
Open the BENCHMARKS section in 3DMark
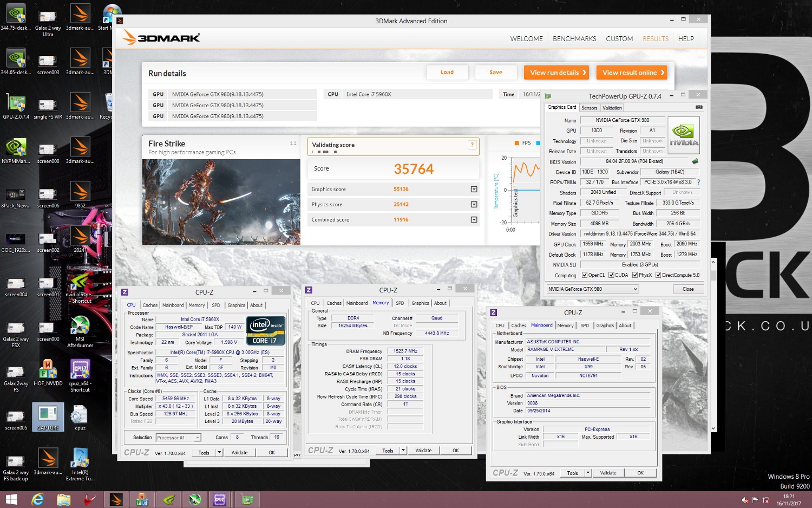click(x=574, y=39)
